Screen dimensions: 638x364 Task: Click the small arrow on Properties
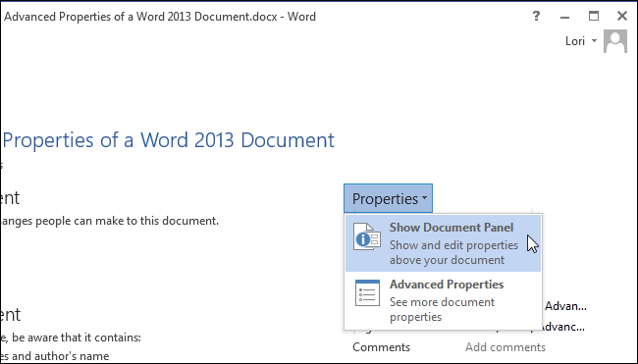tap(424, 198)
